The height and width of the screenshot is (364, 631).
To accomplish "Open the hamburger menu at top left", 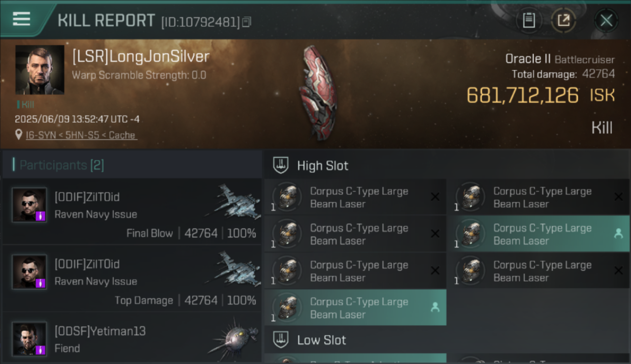I will click(x=21, y=19).
